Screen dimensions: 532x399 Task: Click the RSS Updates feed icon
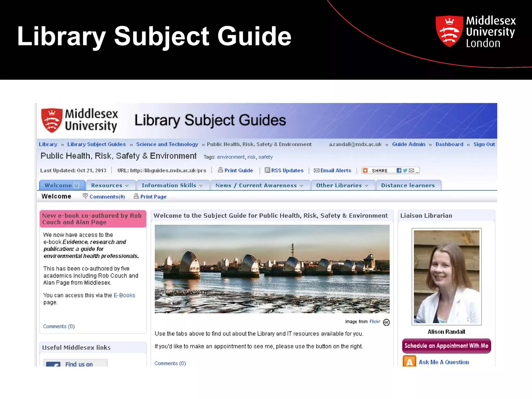[x=267, y=170]
